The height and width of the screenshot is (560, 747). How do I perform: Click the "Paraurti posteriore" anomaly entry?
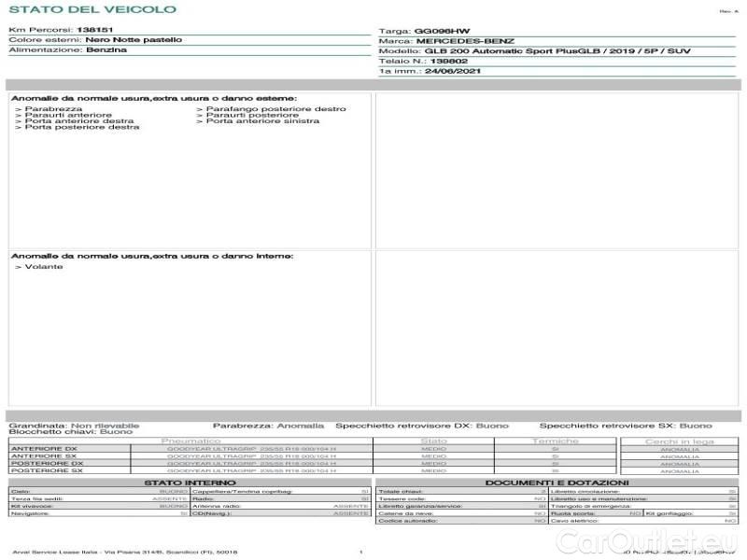[252, 115]
